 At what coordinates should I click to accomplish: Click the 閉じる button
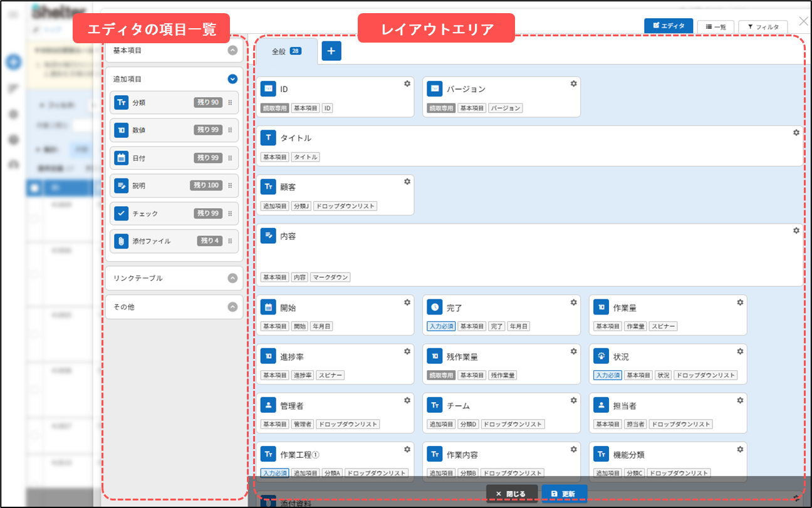[x=512, y=494]
